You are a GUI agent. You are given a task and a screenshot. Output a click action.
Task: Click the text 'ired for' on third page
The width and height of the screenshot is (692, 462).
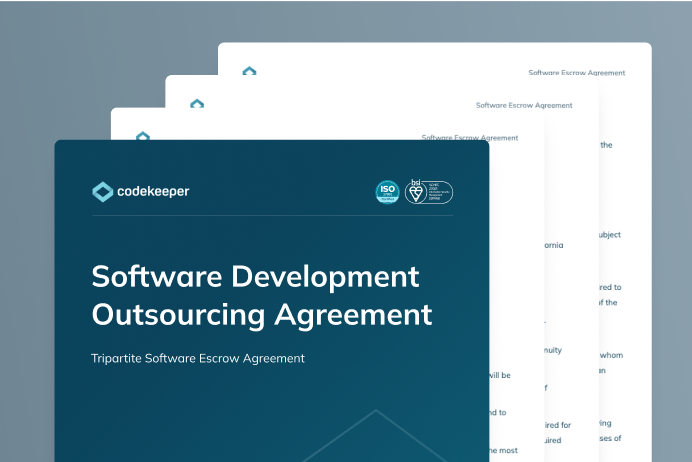[558, 425]
